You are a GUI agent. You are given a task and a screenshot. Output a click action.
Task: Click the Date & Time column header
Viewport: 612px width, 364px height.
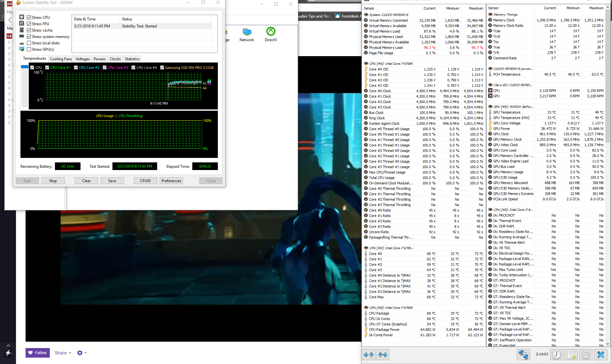[x=96, y=19]
